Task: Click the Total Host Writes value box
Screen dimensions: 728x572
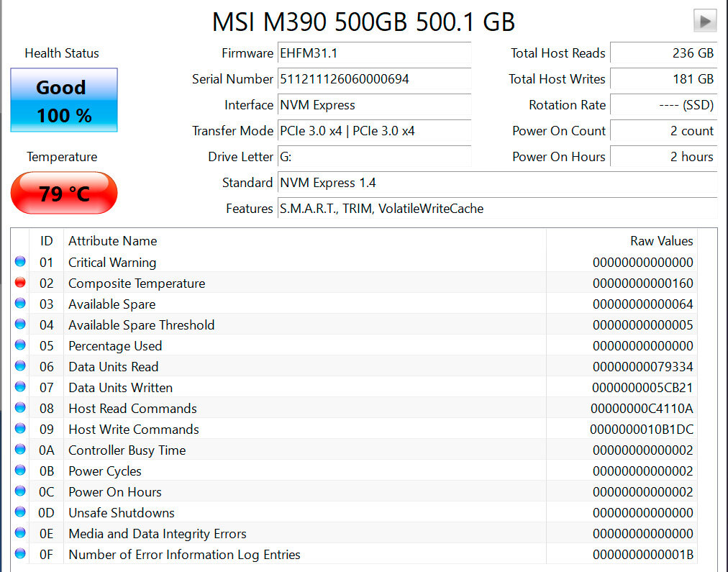Action: pos(663,79)
